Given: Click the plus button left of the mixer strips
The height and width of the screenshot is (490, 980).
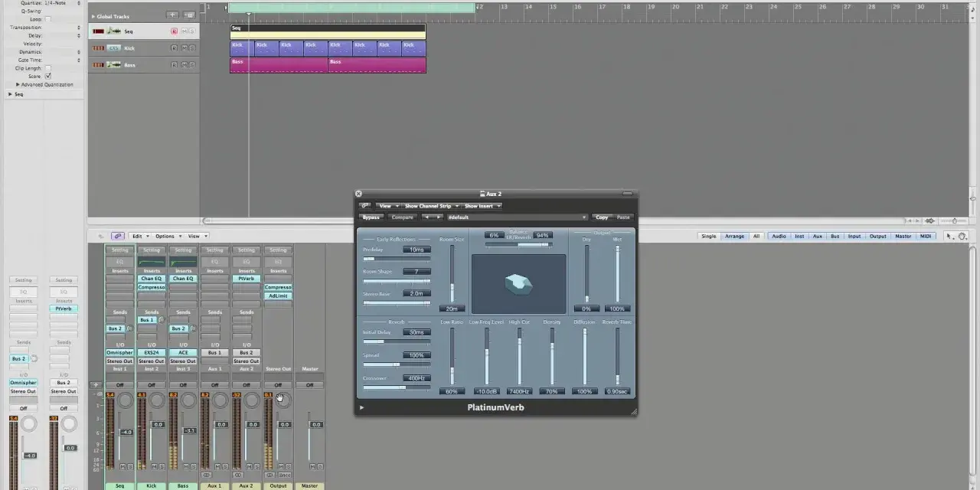Looking at the screenshot, I should click(96, 384).
